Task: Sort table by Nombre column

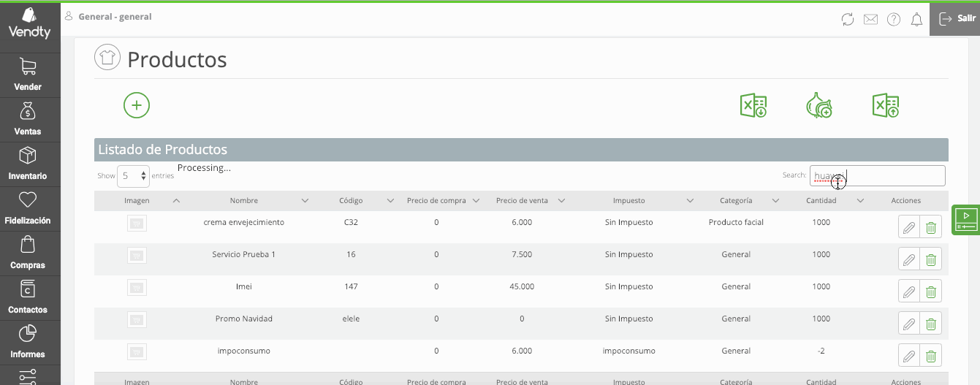Action: [243, 200]
